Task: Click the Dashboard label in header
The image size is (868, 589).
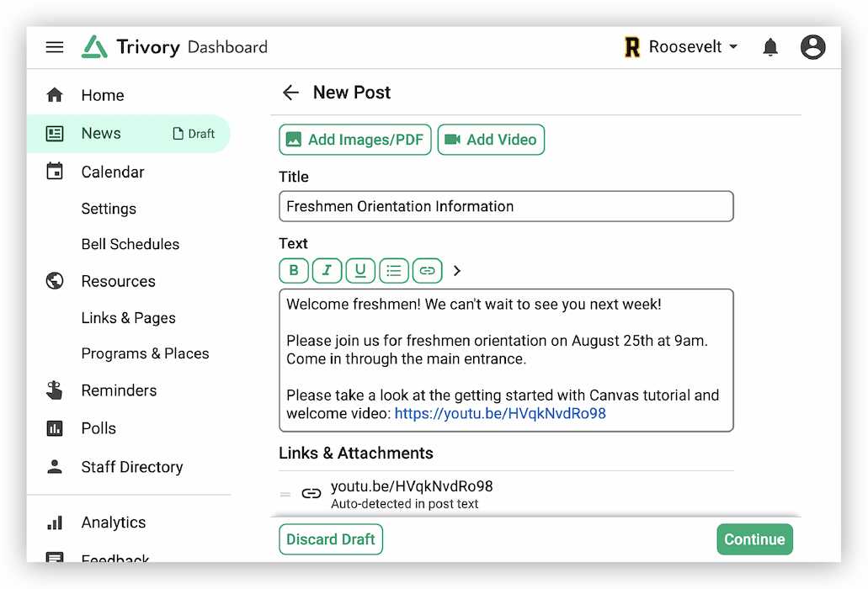Action: pos(227,47)
